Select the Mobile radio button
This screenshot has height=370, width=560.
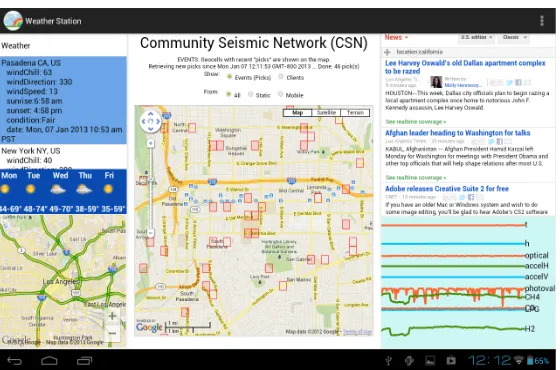click(x=281, y=94)
